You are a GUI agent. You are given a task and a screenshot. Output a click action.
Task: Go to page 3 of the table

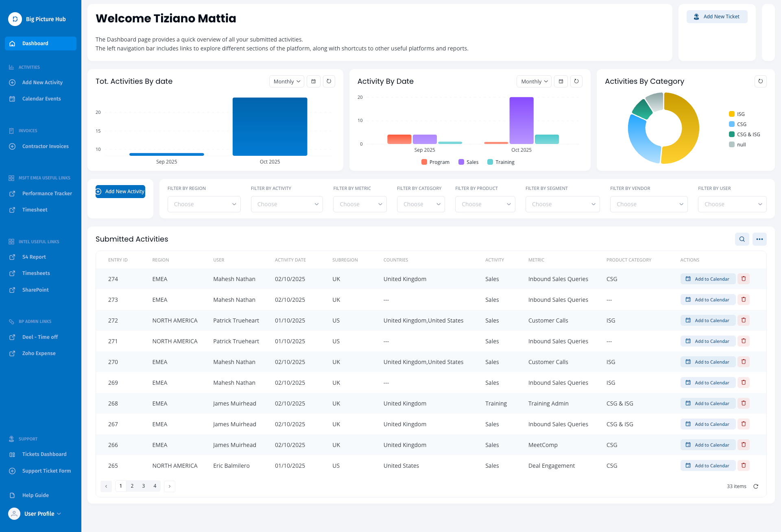[144, 486]
